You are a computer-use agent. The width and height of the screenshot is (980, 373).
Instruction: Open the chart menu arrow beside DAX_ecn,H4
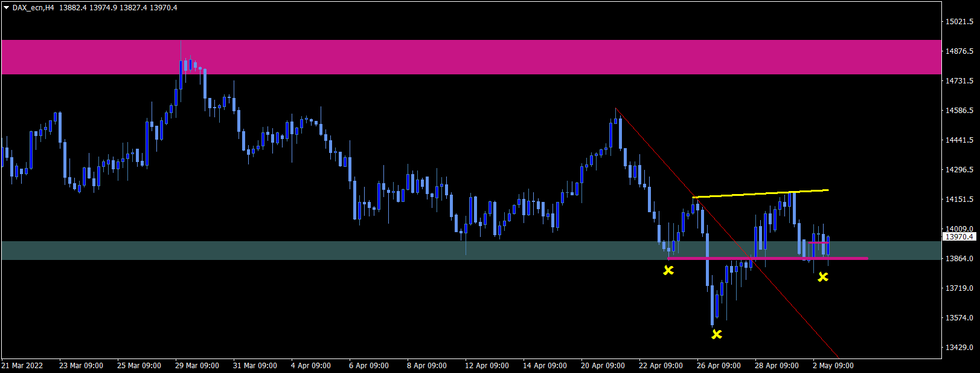point(6,8)
